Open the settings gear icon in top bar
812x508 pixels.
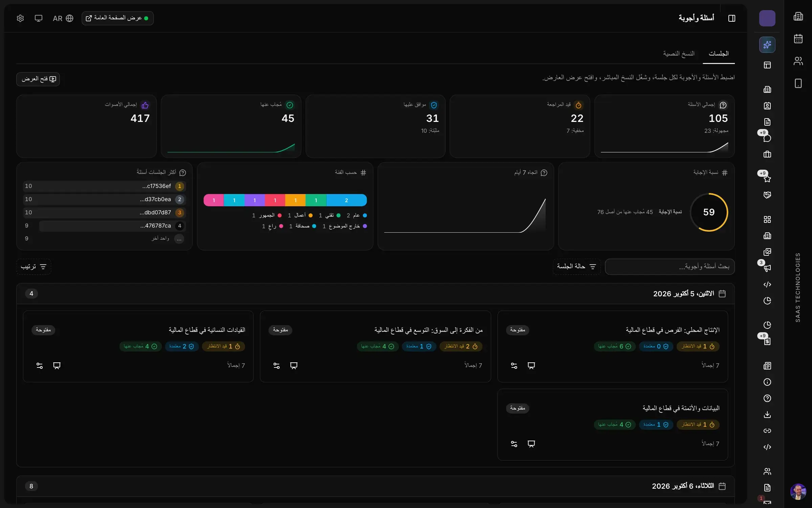click(x=20, y=18)
